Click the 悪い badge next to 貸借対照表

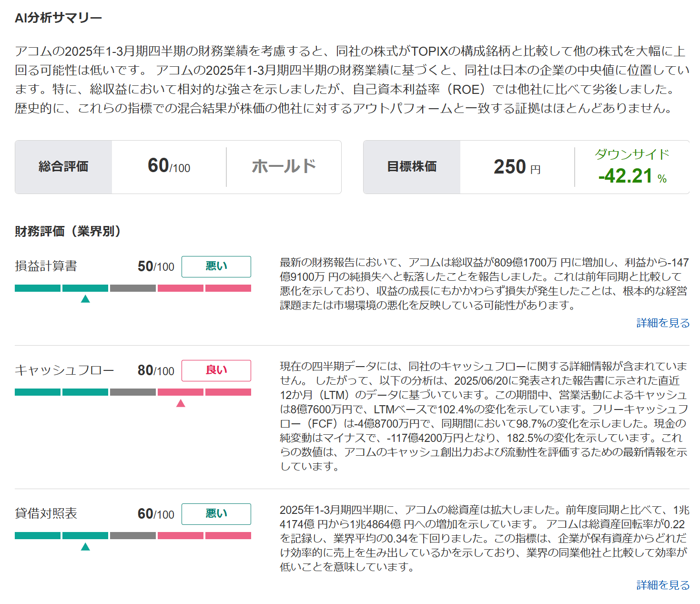(x=216, y=514)
